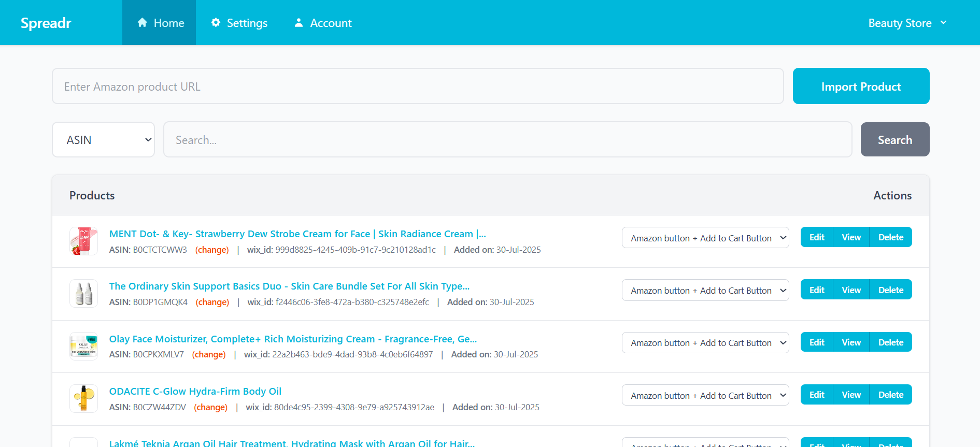Click the Amazon product URL field
Viewport: 980px width, 447px height.
[x=418, y=86]
